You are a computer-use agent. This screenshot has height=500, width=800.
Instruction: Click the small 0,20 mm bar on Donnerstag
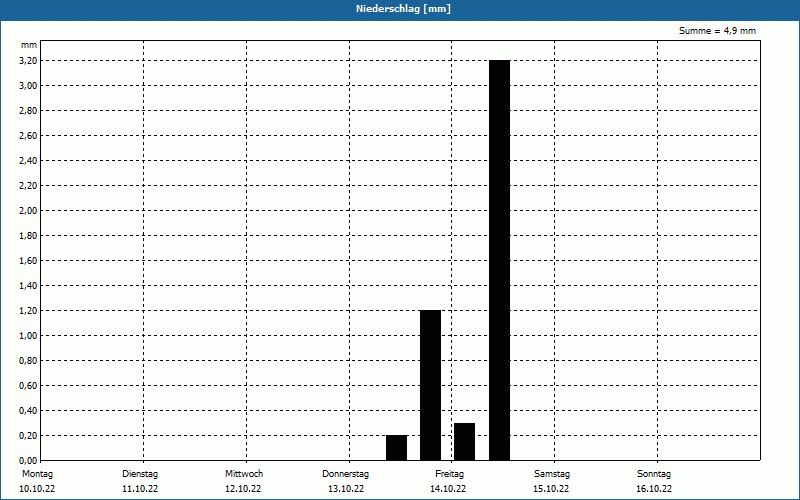396,447
